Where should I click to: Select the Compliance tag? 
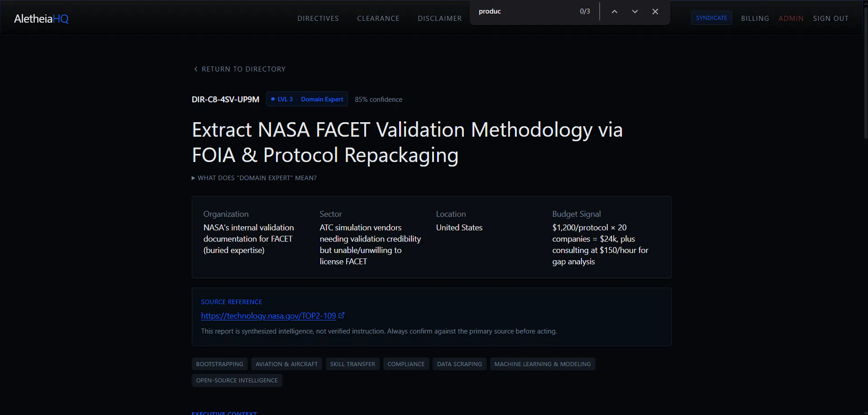click(x=406, y=364)
